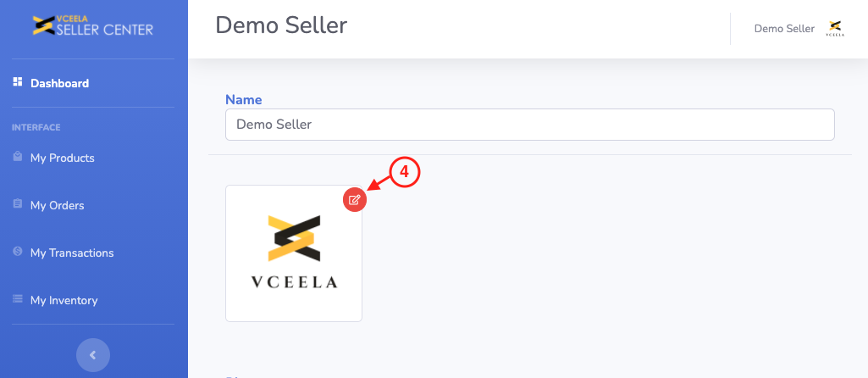Click the My Transactions coin icon
The width and height of the screenshot is (868, 378).
17,253
